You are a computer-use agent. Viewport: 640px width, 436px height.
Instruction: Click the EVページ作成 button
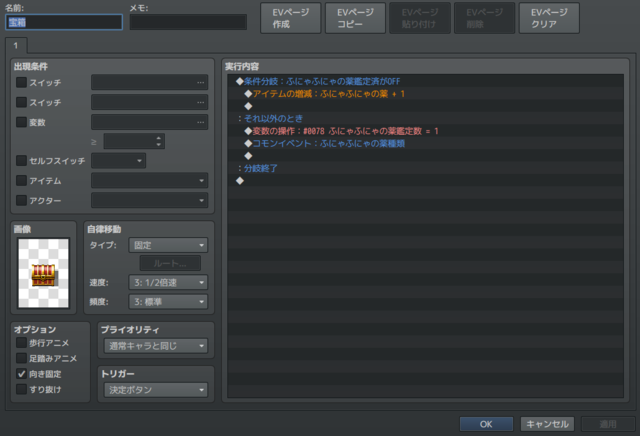291,18
